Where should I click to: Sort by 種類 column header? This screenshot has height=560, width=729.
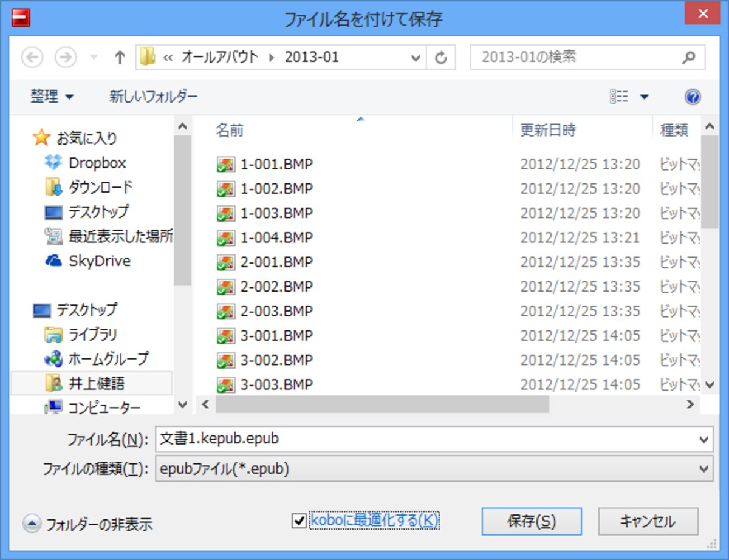[676, 129]
